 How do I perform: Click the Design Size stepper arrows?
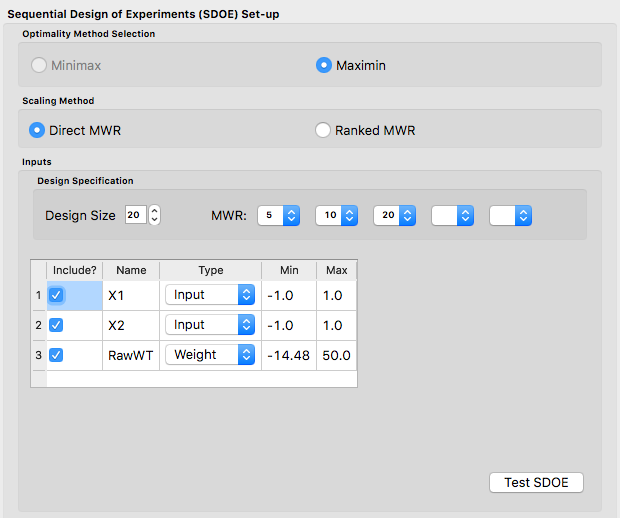(x=154, y=215)
